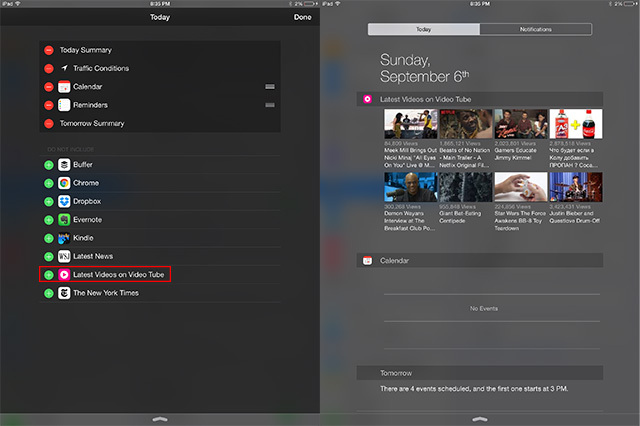Add Latest Videos on Video Tube widget
Viewport: 640px width, 426px height.
point(49,275)
